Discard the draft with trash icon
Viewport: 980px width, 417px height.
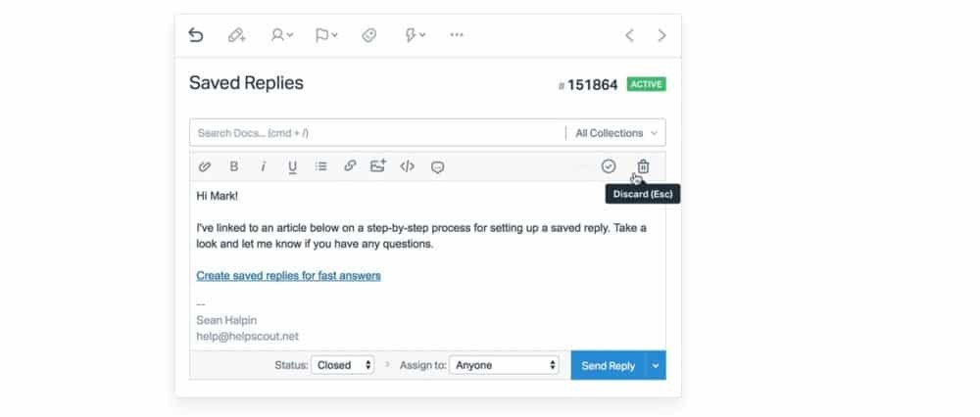(x=643, y=166)
